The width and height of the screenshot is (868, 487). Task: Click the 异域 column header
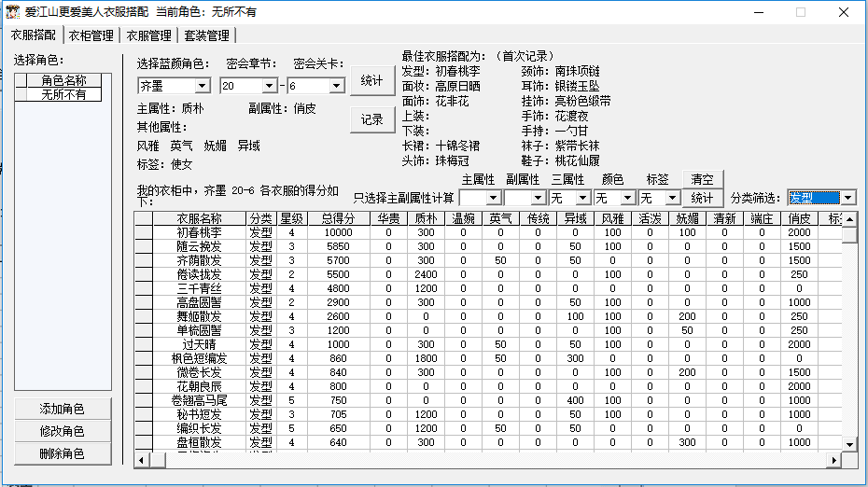[575, 218]
